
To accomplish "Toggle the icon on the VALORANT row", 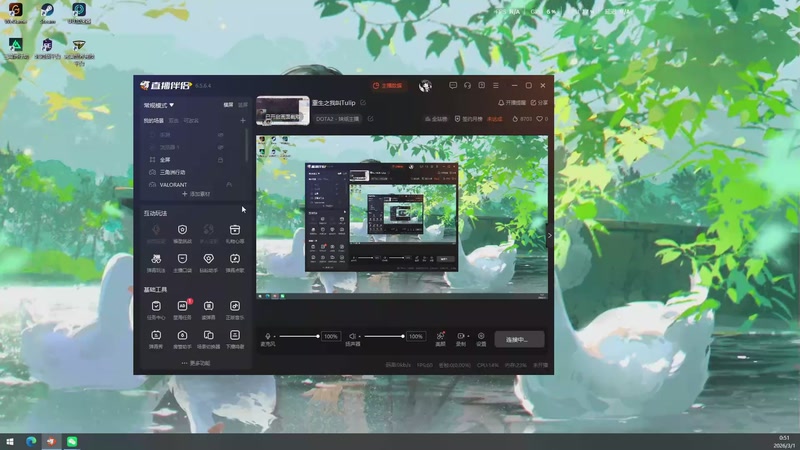I will (229, 184).
